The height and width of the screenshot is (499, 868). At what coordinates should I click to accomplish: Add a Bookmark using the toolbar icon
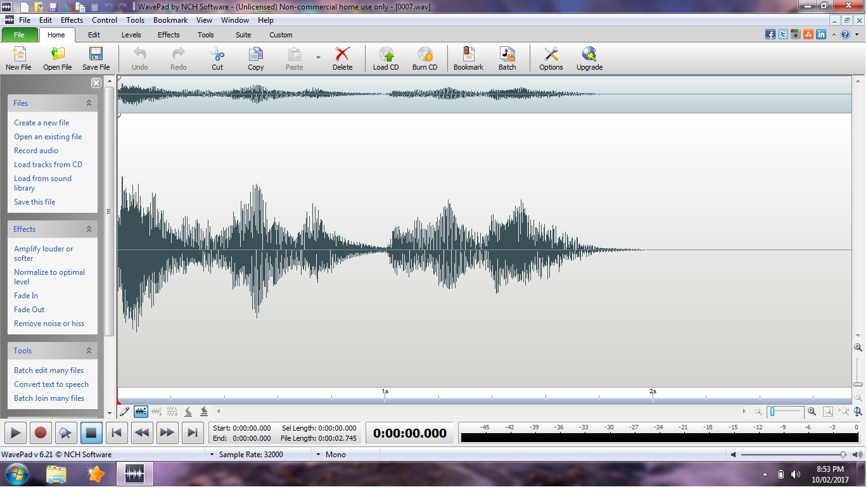pyautogui.click(x=468, y=57)
